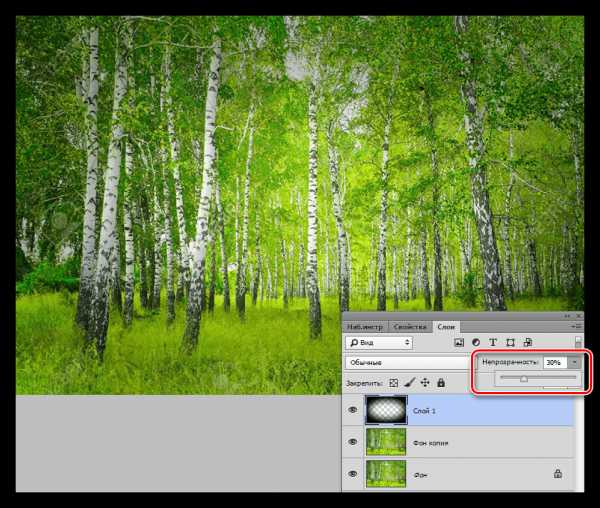The width and height of the screenshot is (600, 508).
Task: Filter layers by type (T) icon
Action: 493,343
